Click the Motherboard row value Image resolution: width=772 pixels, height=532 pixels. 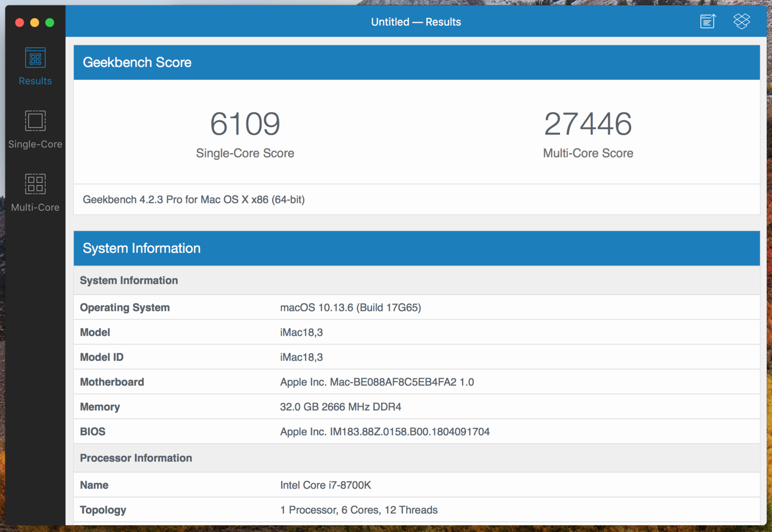[x=377, y=382]
